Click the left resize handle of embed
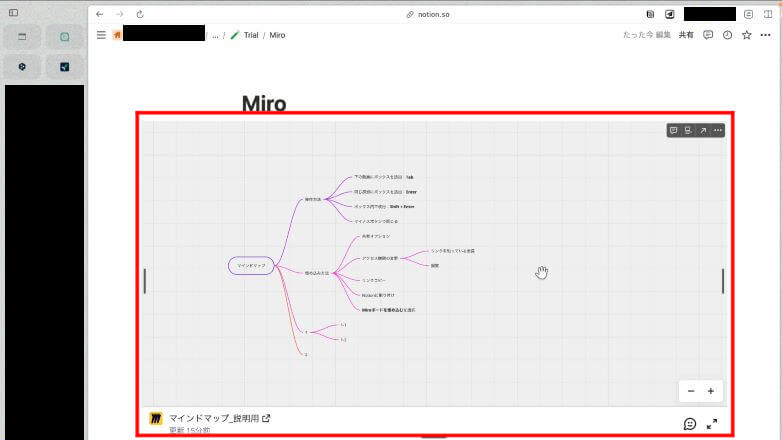The width and height of the screenshot is (782, 440). (145, 281)
